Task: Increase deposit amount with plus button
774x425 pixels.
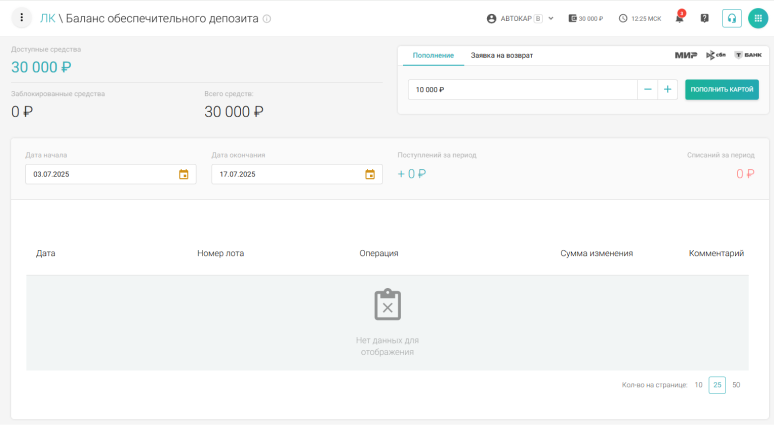Action: point(667,89)
